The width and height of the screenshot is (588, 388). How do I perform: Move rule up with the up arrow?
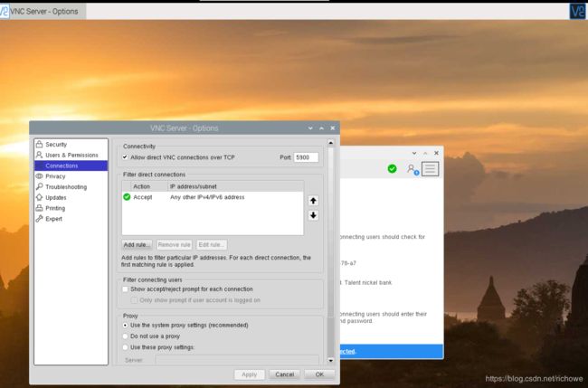click(313, 201)
